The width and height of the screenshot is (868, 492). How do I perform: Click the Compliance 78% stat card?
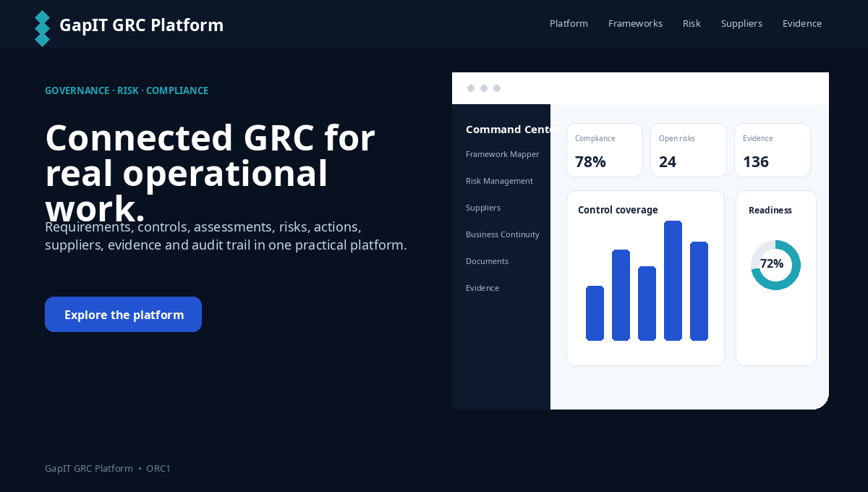point(605,150)
